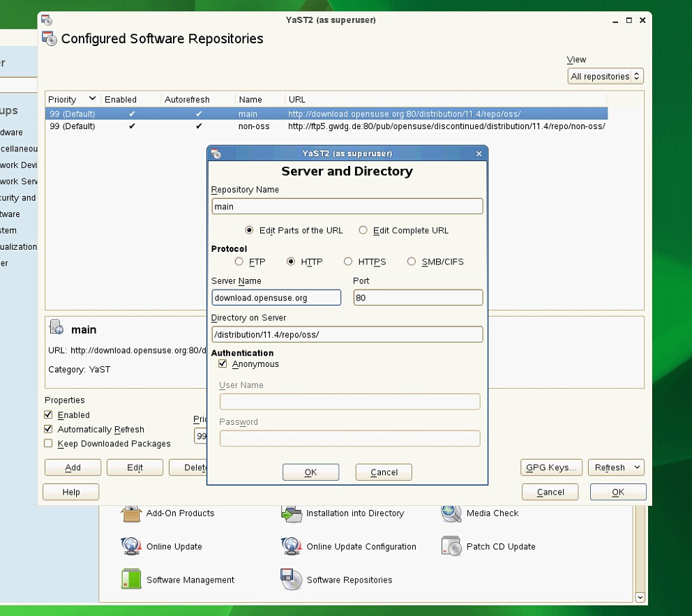Screen dimensions: 692x616
Task: Click the Delete repository button
Action: [188, 467]
